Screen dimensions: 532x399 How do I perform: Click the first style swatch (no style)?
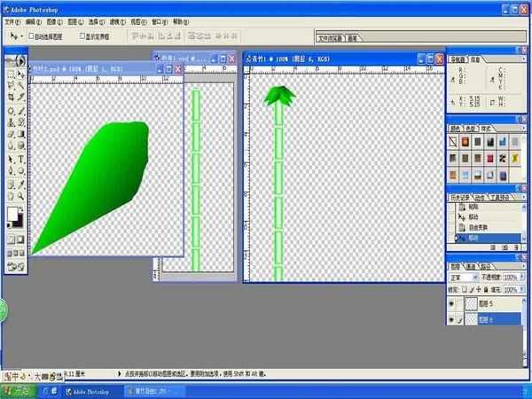[x=453, y=141]
